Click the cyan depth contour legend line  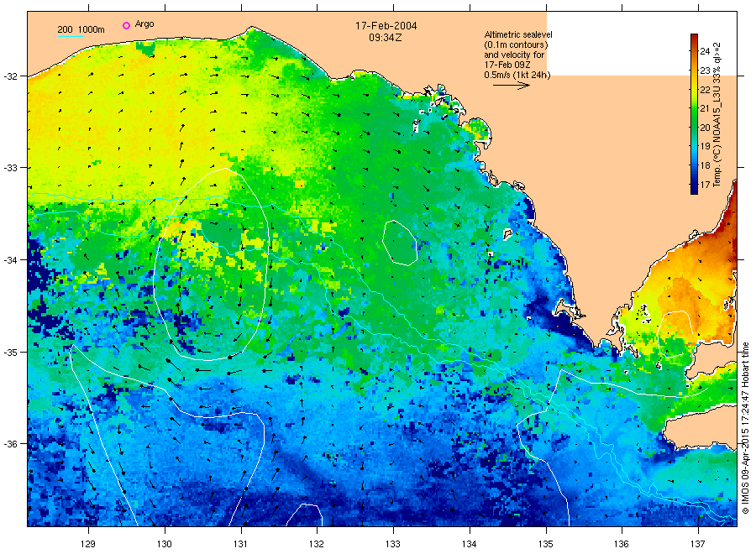[71, 37]
